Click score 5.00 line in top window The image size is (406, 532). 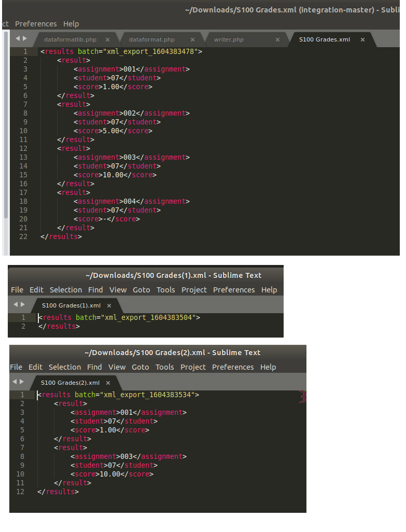click(x=113, y=131)
